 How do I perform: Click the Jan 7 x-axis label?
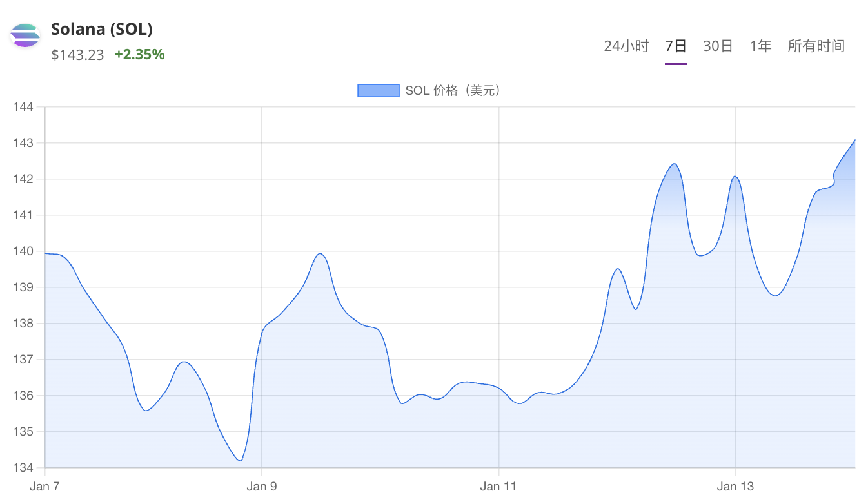click(44, 487)
